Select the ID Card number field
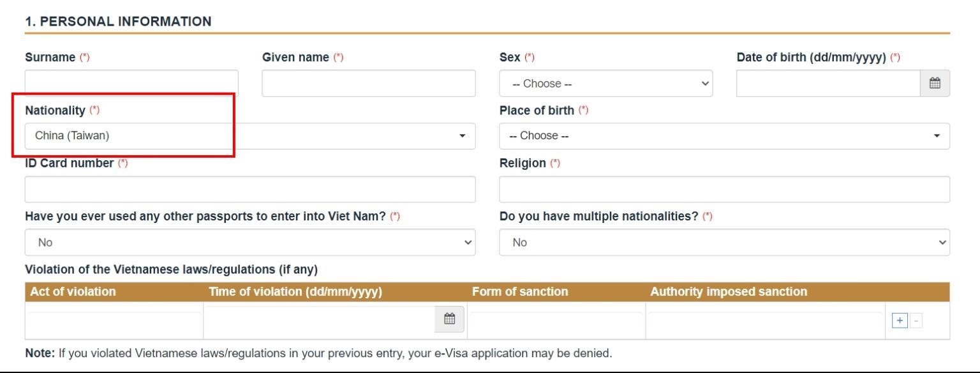The width and height of the screenshot is (980, 373). point(250,190)
